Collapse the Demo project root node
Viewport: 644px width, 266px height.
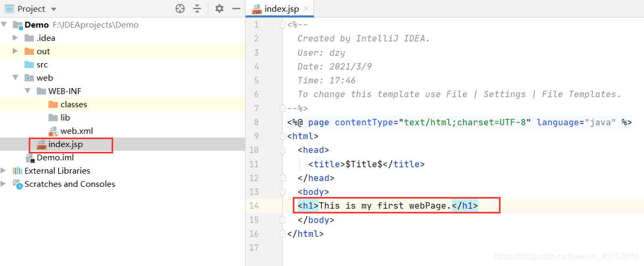click(x=4, y=25)
